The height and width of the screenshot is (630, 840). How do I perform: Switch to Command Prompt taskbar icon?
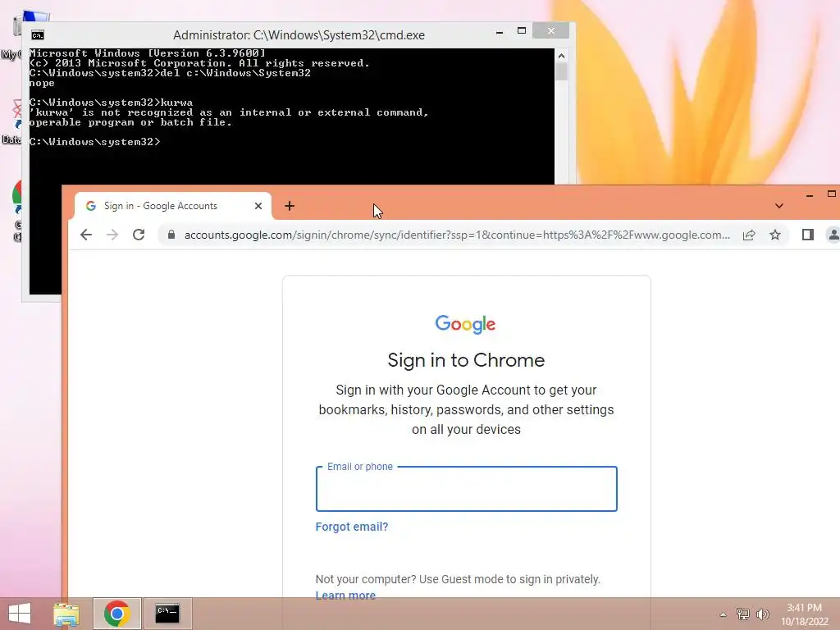tap(167, 614)
